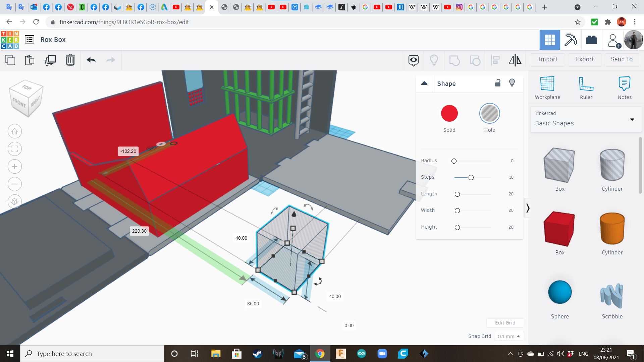Image resolution: width=644 pixels, height=362 pixels.
Task: Click the Import button
Action: pyautogui.click(x=548, y=59)
